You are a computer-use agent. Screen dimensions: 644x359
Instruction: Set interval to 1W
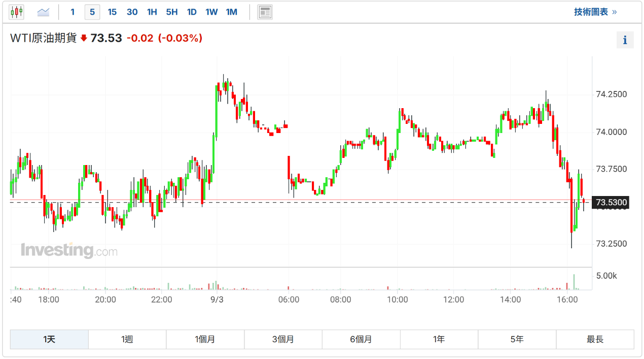pyautogui.click(x=211, y=12)
